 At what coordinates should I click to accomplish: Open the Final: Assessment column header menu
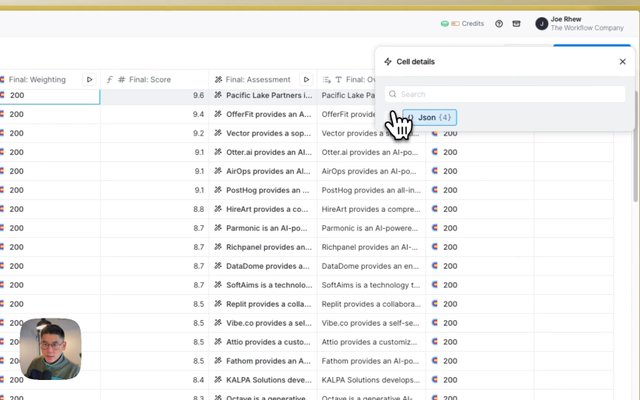pyautogui.click(x=258, y=79)
